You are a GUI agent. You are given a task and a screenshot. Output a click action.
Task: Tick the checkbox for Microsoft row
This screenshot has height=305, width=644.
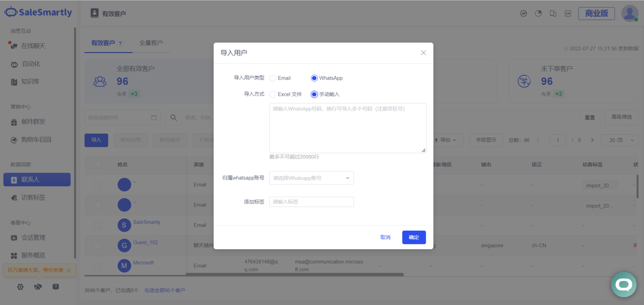(97, 265)
